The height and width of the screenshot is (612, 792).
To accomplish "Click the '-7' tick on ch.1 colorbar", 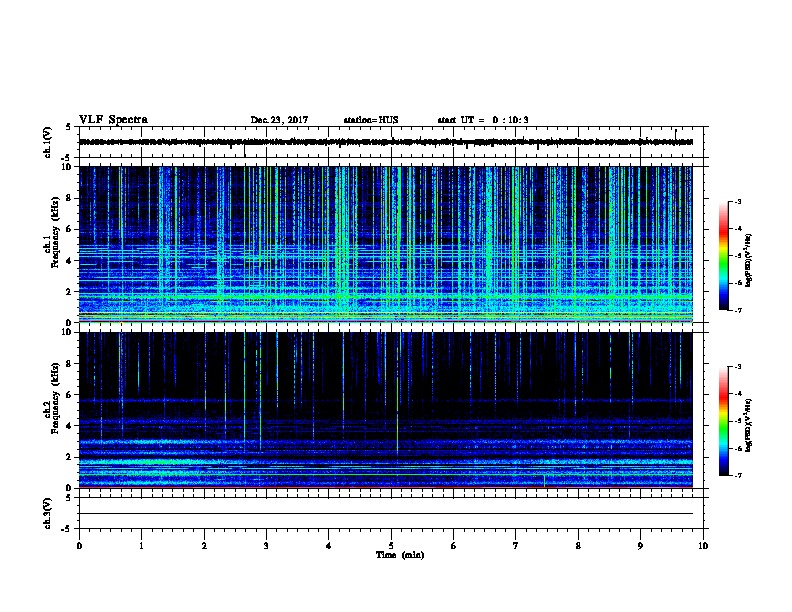I will (x=738, y=310).
